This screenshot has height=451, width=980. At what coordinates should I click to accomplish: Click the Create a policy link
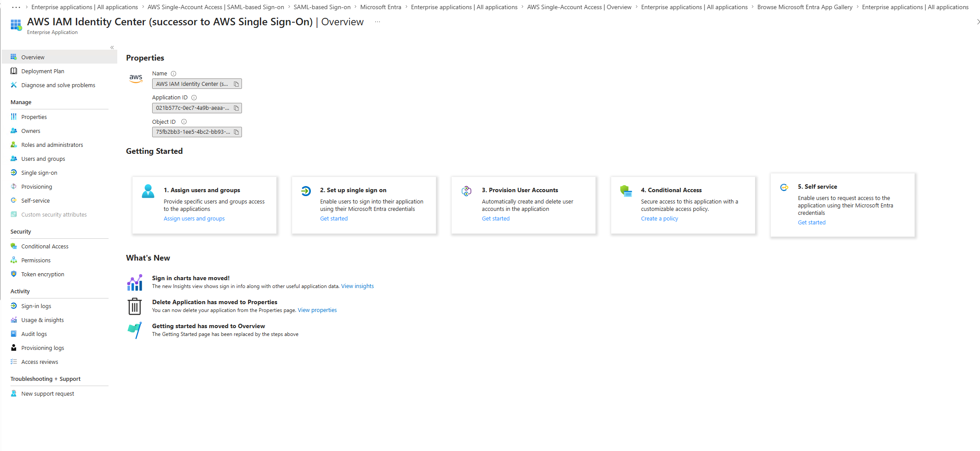[659, 219]
